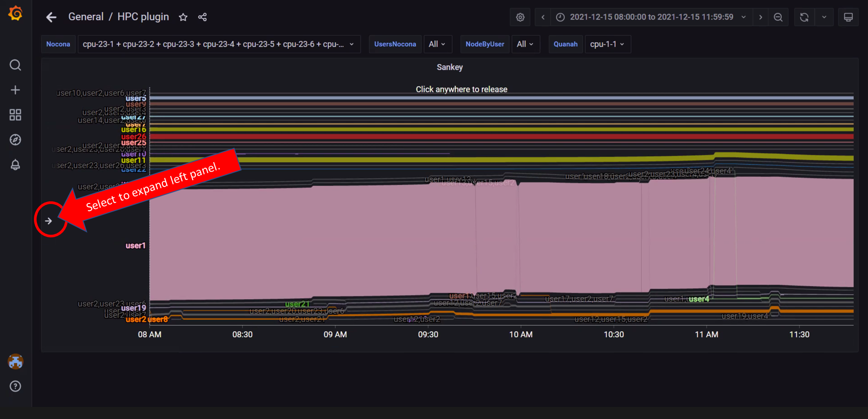Shift time range forward
The image size is (868, 419).
[x=761, y=17]
